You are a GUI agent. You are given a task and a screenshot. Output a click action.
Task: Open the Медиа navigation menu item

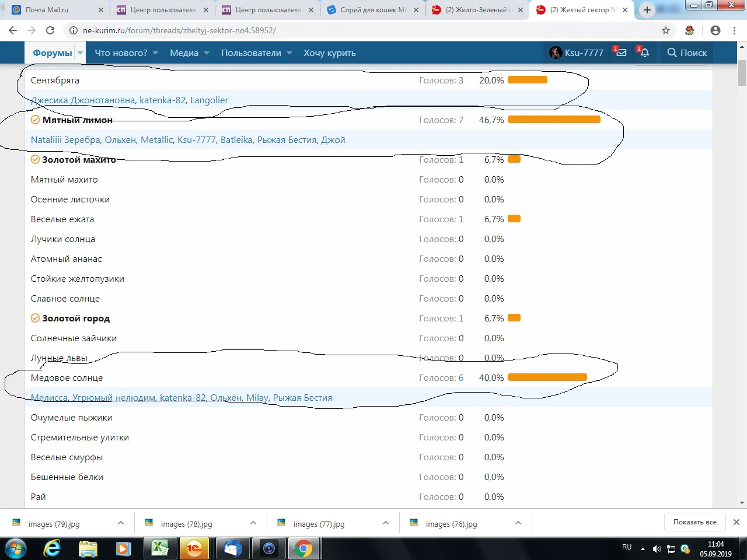coord(184,53)
